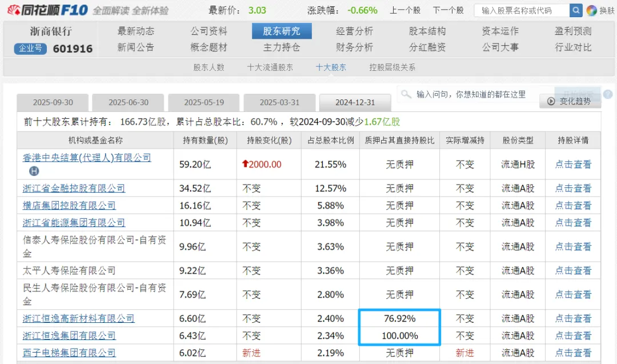
Task: Switch to 十大流通股东 sub-tab
Action: [270, 67]
